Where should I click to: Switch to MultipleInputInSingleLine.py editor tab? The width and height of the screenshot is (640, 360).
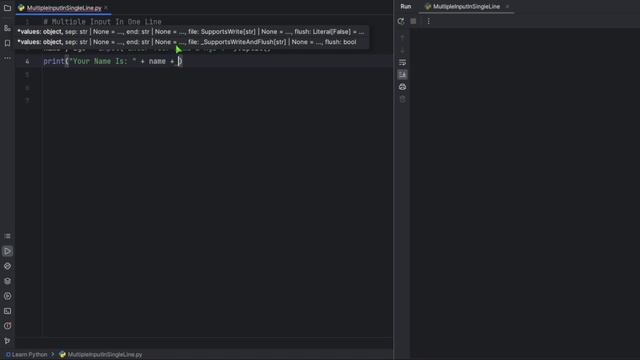pyautogui.click(x=64, y=8)
